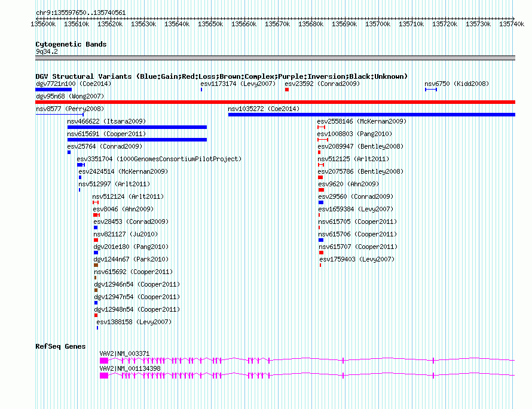Image resolution: width=532 pixels, height=409 pixels.
Task: Click the 135650k ruler tick label
Action: tap(210, 24)
